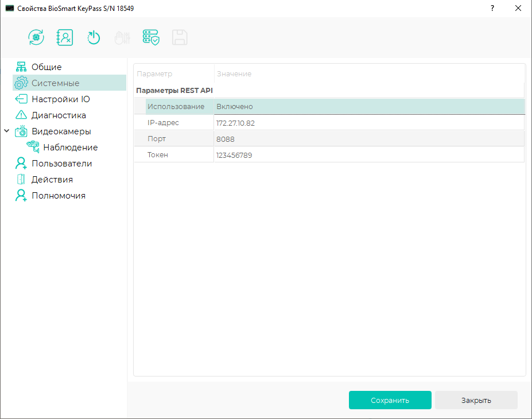This screenshot has height=419, width=532.
Task: Click the firmware update chip icon
Action: (x=36, y=37)
